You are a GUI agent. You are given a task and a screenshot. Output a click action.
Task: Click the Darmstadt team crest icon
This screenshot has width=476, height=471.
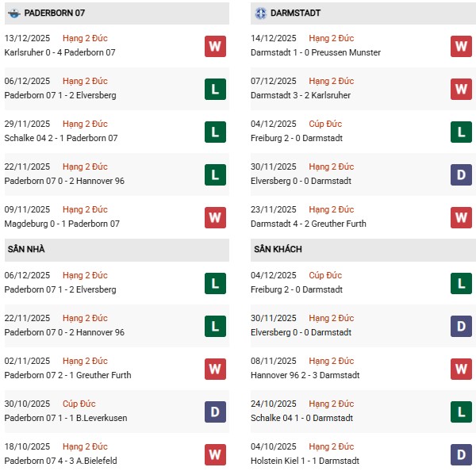[x=261, y=13]
